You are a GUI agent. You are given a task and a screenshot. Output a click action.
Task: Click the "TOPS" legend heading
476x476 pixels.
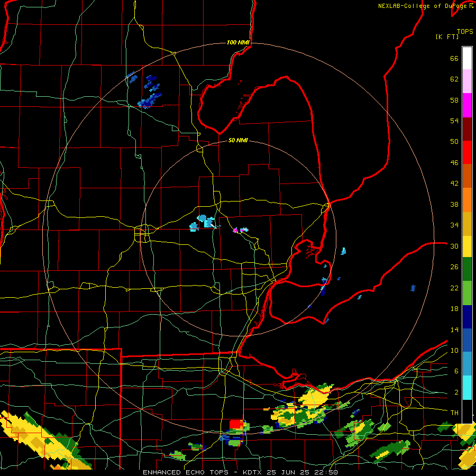(x=465, y=31)
